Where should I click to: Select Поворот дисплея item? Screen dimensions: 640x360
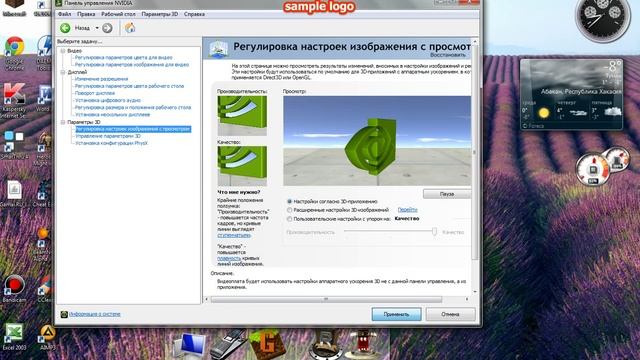95,93
